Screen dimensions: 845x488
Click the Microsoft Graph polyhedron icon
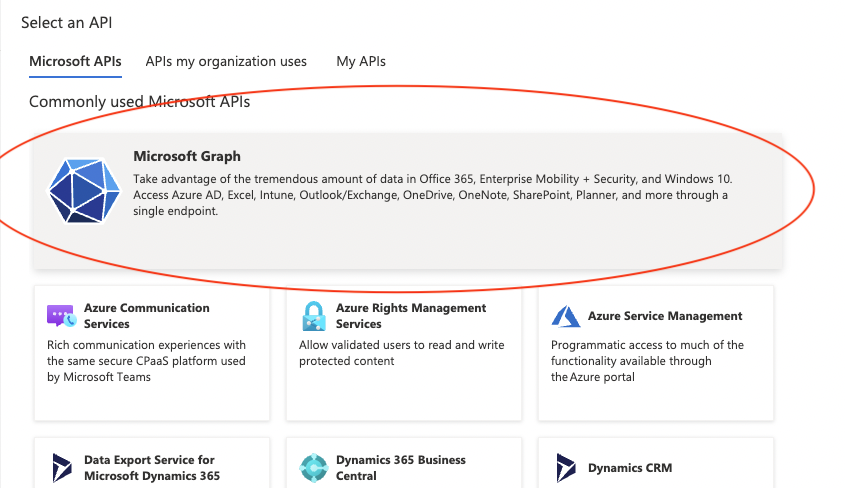click(x=84, y=191)
